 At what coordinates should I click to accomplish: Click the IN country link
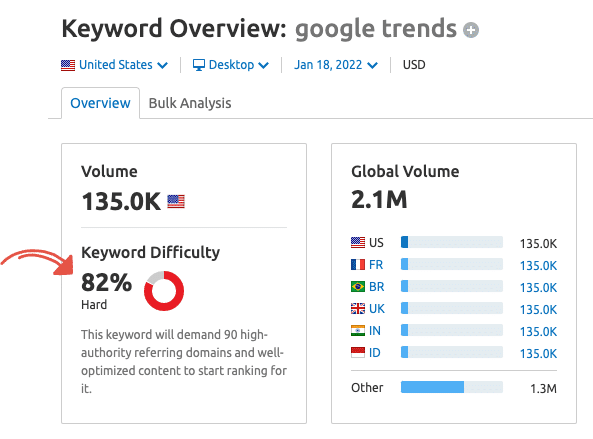pyautogui.click(x=375, y=331)
